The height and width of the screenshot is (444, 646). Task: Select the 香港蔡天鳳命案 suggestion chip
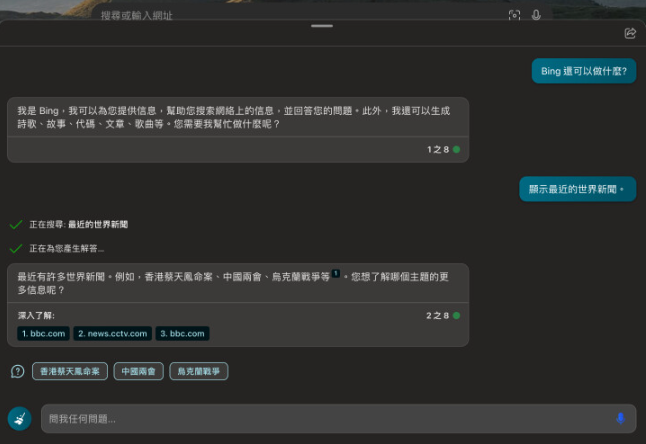[70, 371]
